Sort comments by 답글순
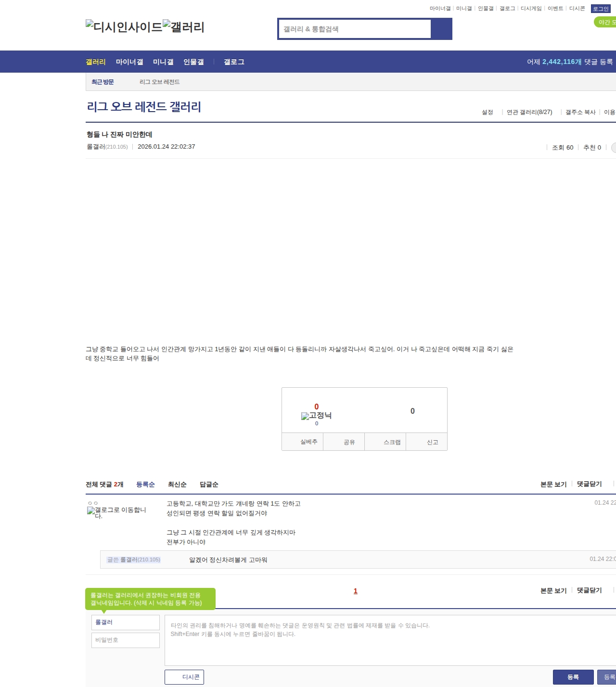The height and width of the screenshot is (687, 616). point(209,484)
